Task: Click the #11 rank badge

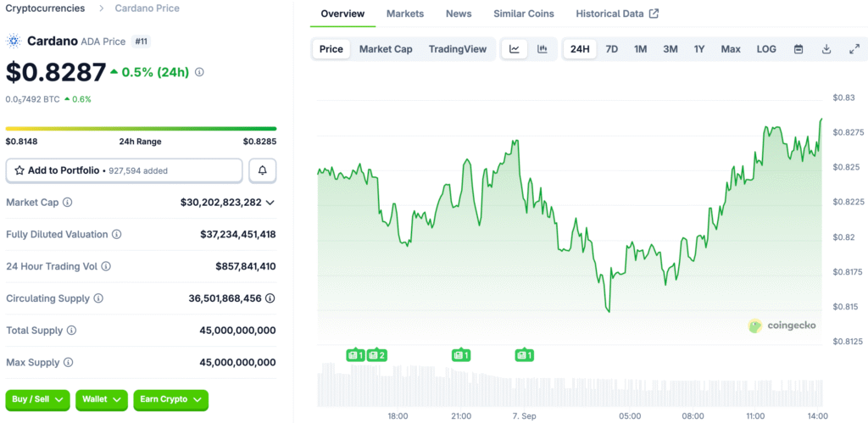Action: (x=141, y=41)
